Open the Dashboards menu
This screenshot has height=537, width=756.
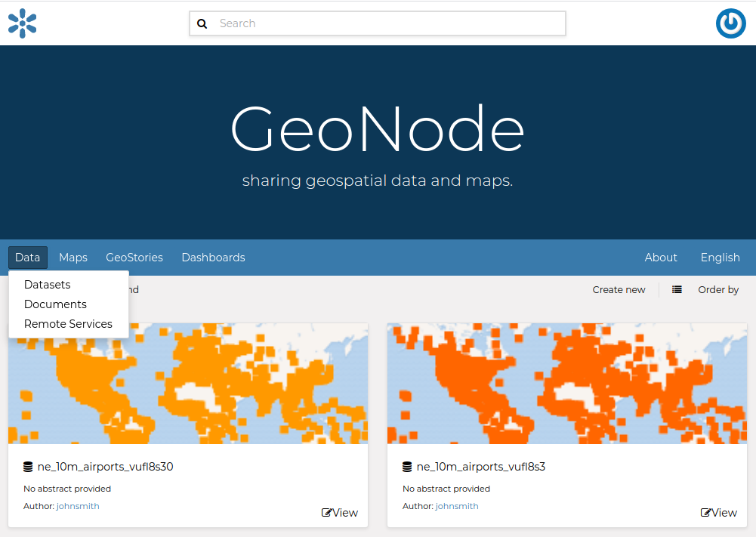pyautogui.click(x=213, y=258)
